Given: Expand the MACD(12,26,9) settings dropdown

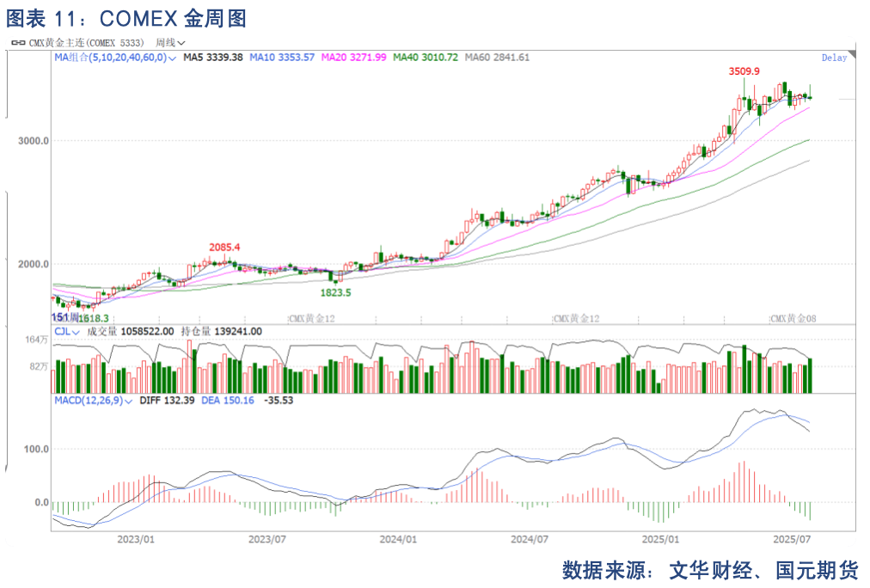Looking at the screenshot, I should point(129,401).
